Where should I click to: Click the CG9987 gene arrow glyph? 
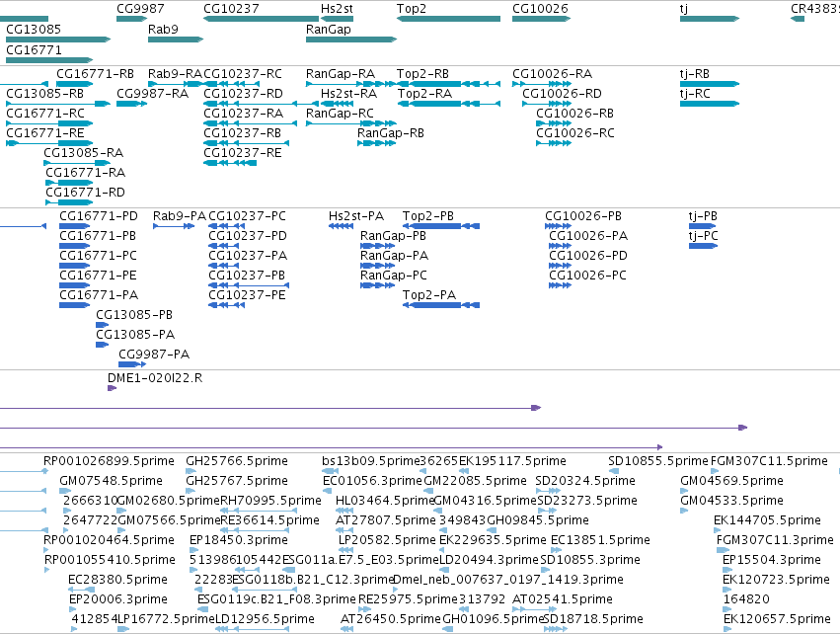[x=132, y=19]
